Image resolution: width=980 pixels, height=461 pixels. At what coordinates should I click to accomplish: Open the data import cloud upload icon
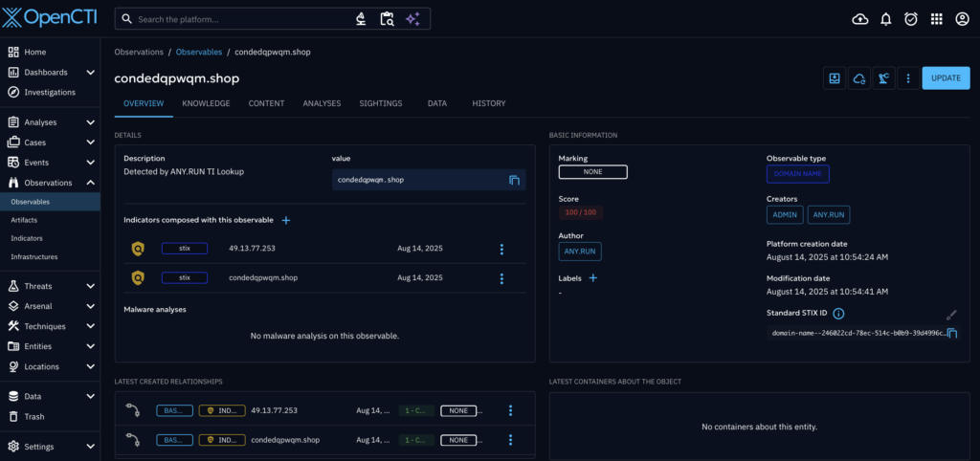859,19
